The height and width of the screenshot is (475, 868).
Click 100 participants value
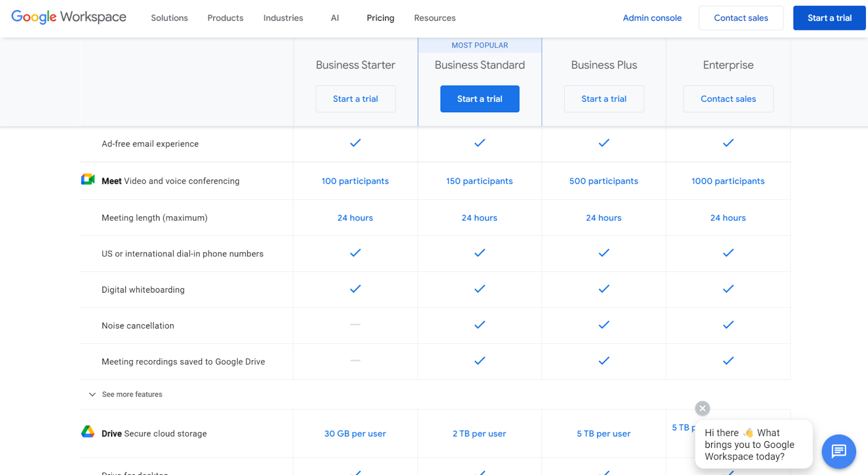click(355, 181)
